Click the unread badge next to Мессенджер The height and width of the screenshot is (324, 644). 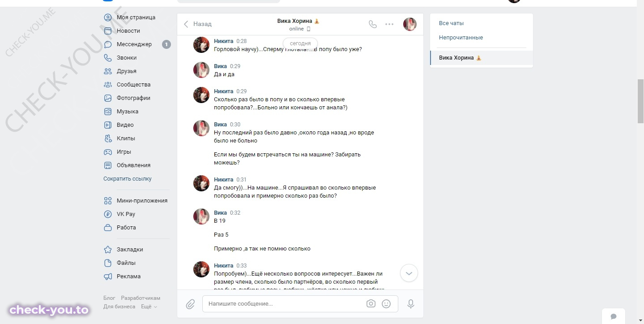coord(166,44)
